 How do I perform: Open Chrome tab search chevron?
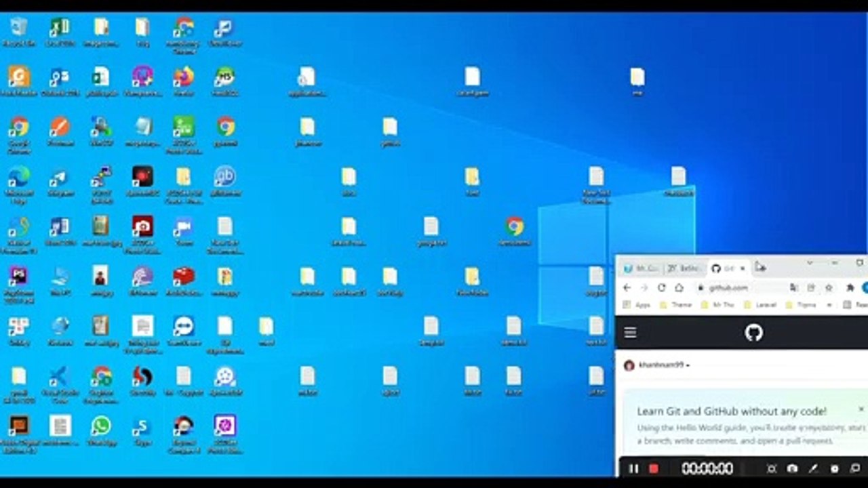click(809, 263)
